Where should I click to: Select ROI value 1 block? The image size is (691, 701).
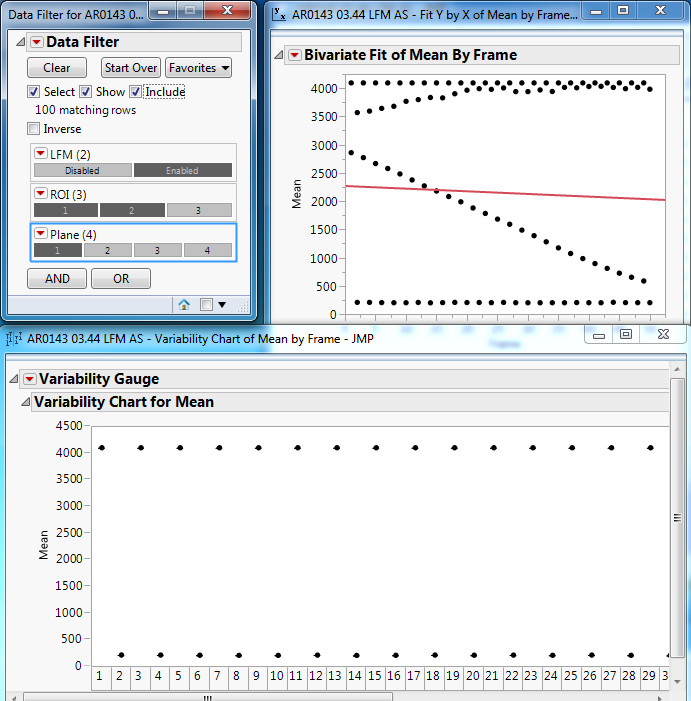(x=66, y=210)
